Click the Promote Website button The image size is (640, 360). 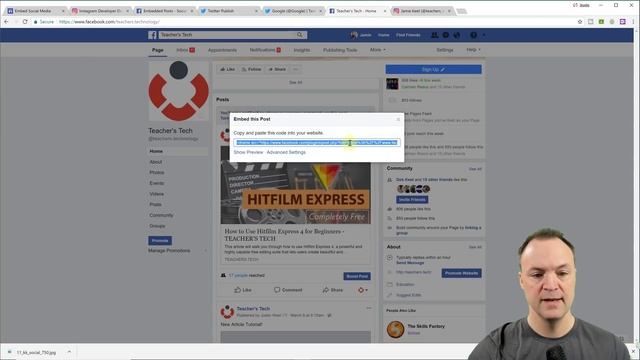pos(461,273)
